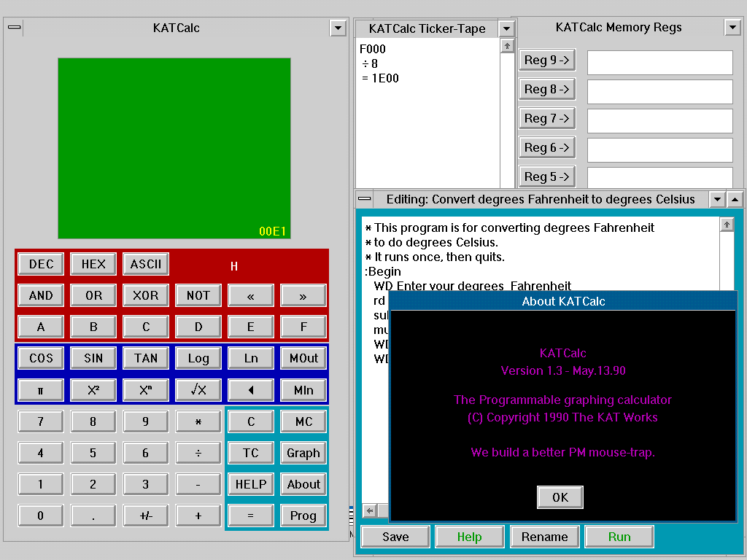This screenshot has height=560, width=747.
Task: Click the OR logic button
Action: [x=93, y=296]
